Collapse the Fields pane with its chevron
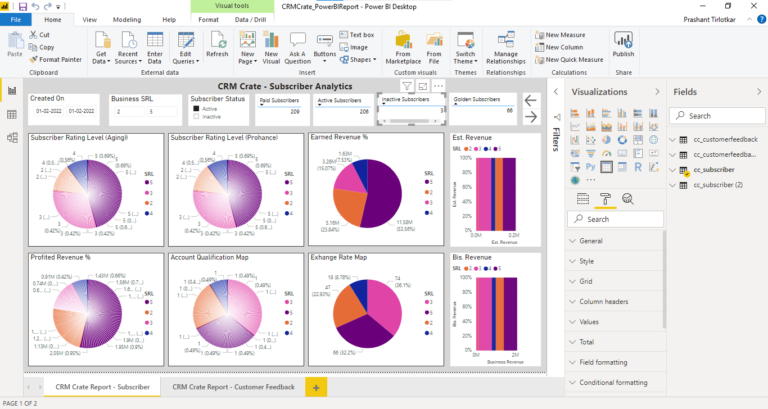The height and width of the screenshot is (409, 768). 759,92
